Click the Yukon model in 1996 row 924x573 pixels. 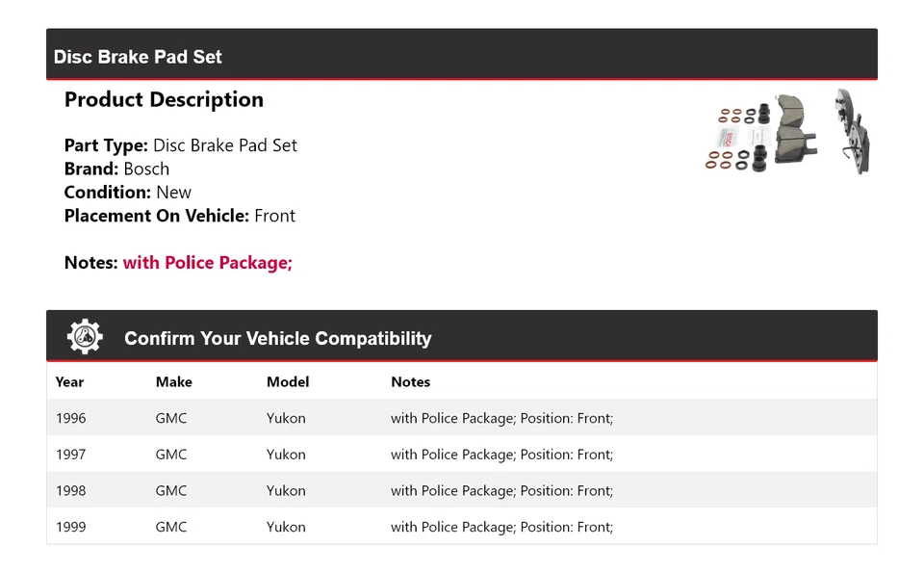coord(286,418)
